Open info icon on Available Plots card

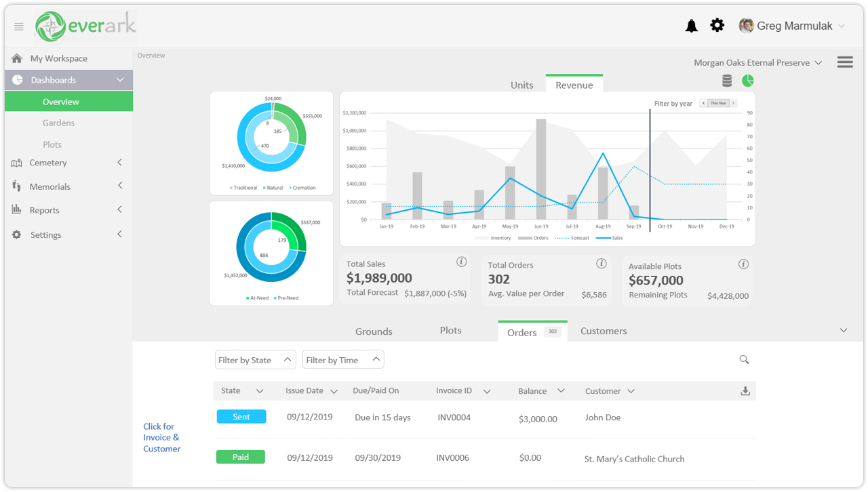(x=743, y=264)
